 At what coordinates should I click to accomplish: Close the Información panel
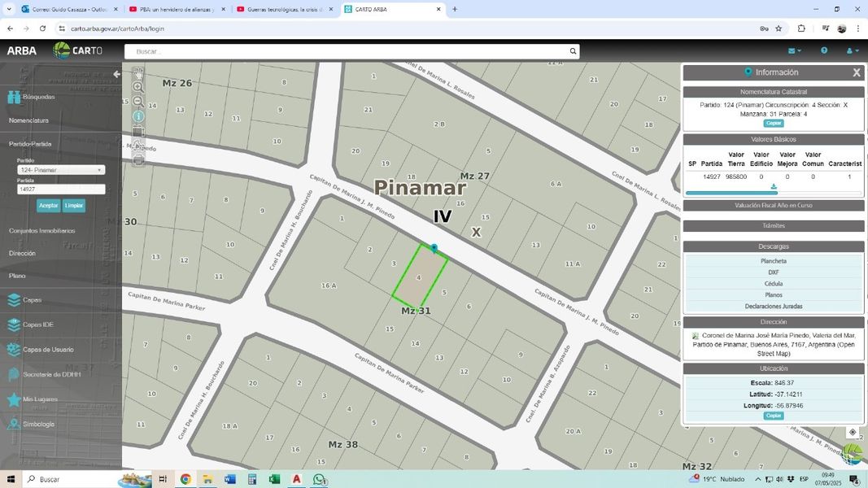(x=857, y=72)
